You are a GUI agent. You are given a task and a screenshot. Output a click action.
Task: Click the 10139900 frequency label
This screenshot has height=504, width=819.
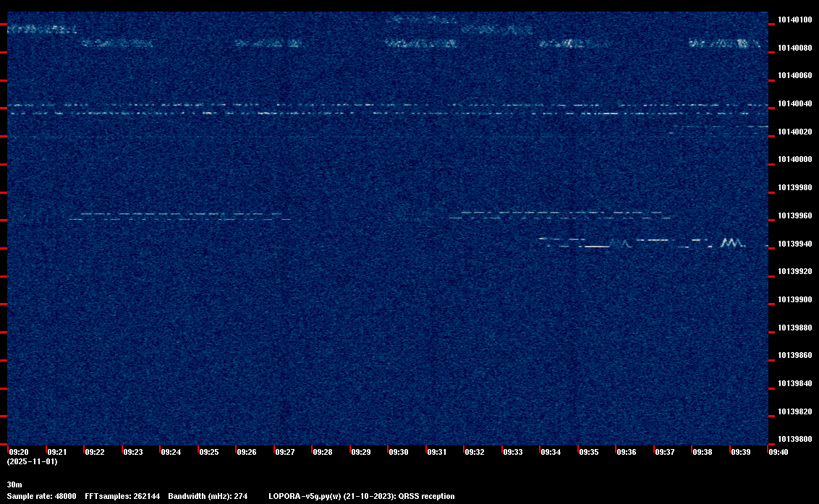pyautogui.click(x=795, y=300)
